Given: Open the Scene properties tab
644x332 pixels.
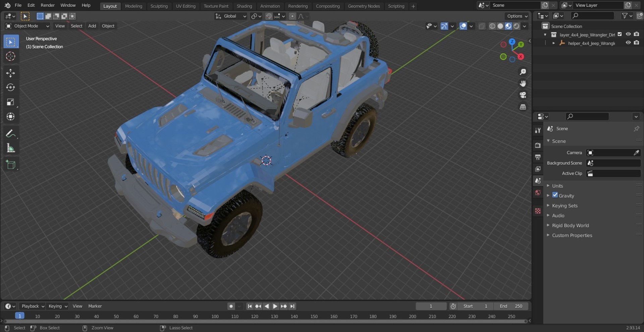Looking at the screenshot, I should [538, 181].
